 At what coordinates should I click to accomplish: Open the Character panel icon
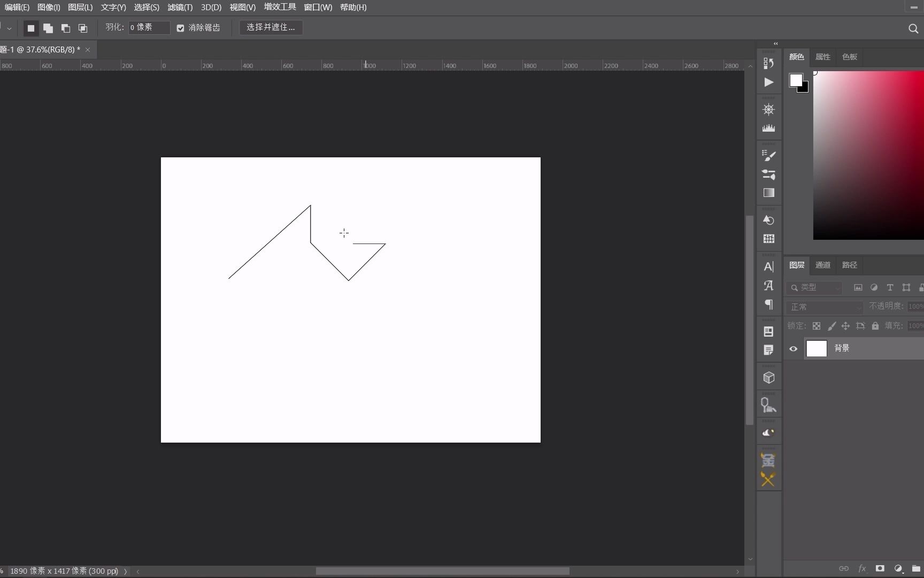(x=768, y=267)
